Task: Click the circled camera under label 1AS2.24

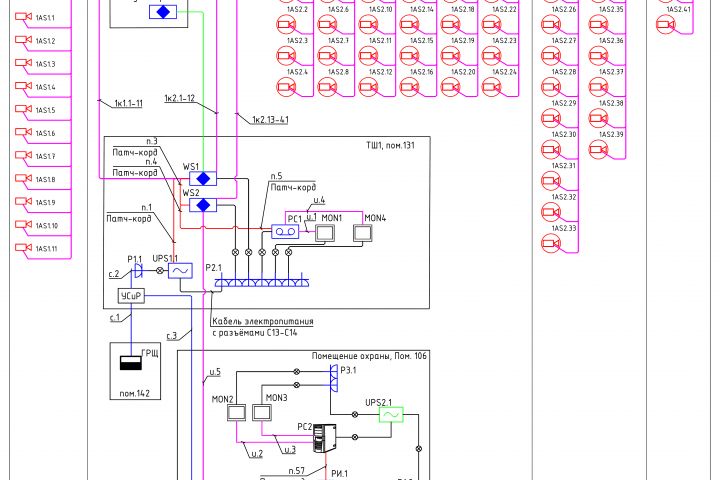Action: pos(491,87)
